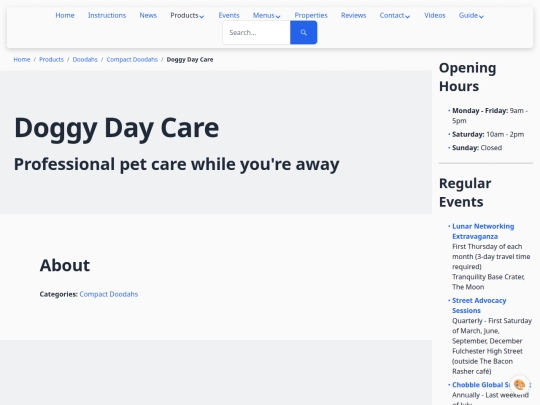The height and width of the screenshot is (405, 540).
Task: Click the Home breadcrumb link
Action: (x=22, y=60)
